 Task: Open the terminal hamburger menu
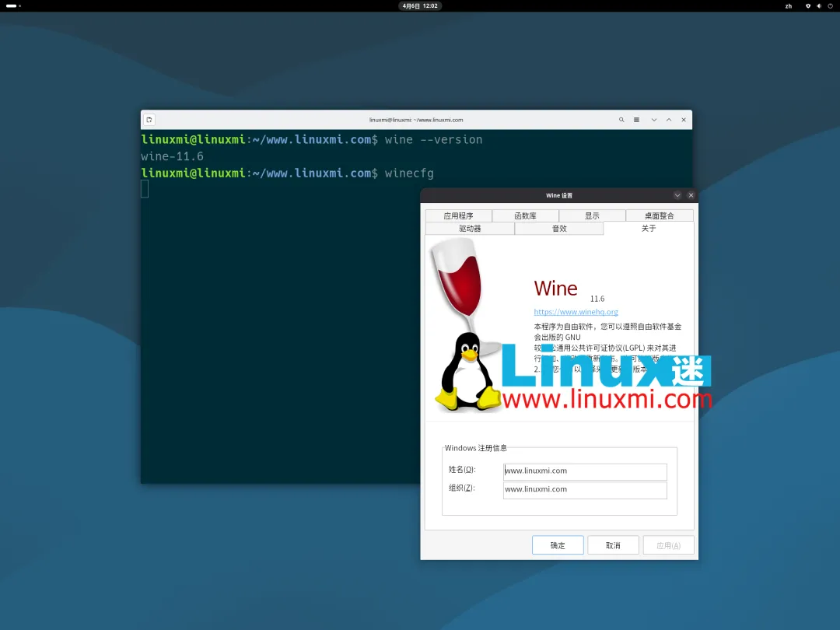pyautogui.click(x=636, y=120)
